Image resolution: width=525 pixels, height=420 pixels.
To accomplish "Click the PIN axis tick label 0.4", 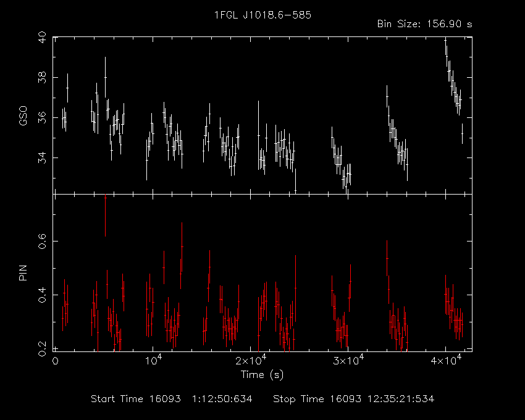I will 43,295.
